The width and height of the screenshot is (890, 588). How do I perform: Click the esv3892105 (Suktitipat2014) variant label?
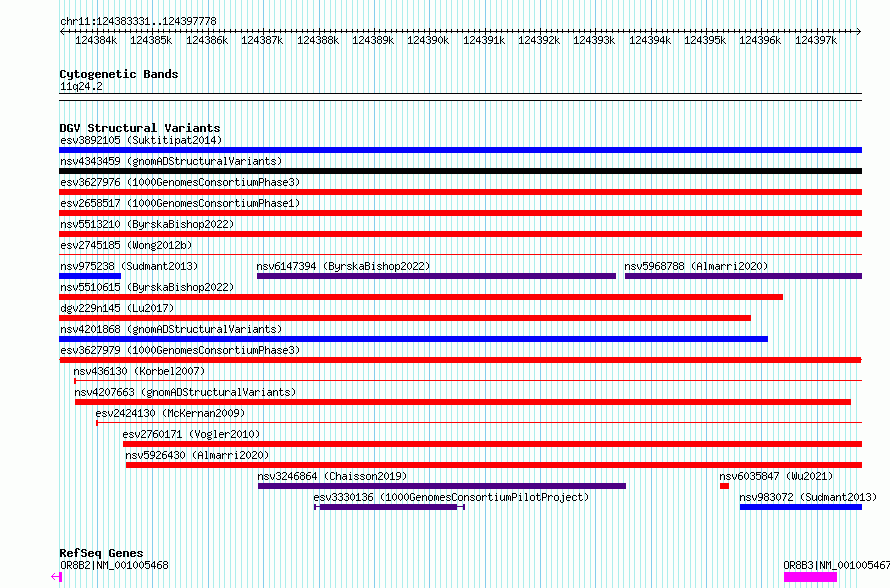141,140
